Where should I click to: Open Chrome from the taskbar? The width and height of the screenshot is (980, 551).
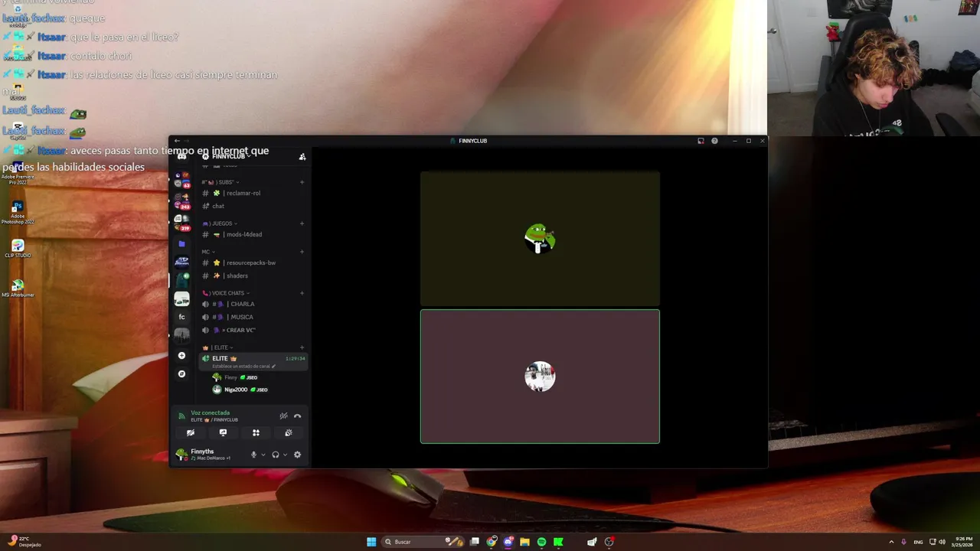coord(492,542)
